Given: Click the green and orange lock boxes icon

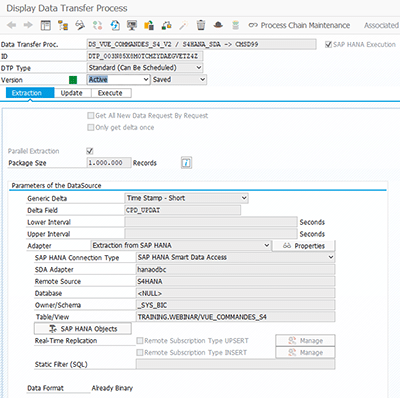Looking at the screenshot, I should [x=166, y=25].
